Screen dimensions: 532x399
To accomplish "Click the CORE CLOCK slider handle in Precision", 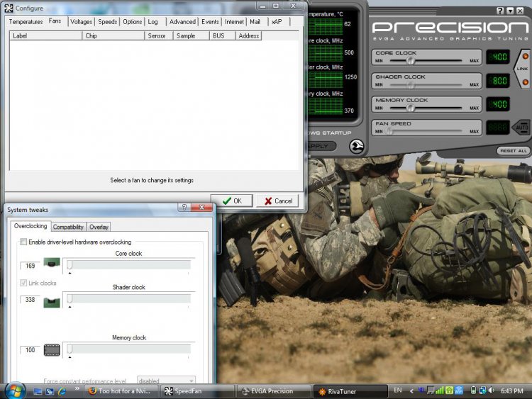I will (410, 61).
